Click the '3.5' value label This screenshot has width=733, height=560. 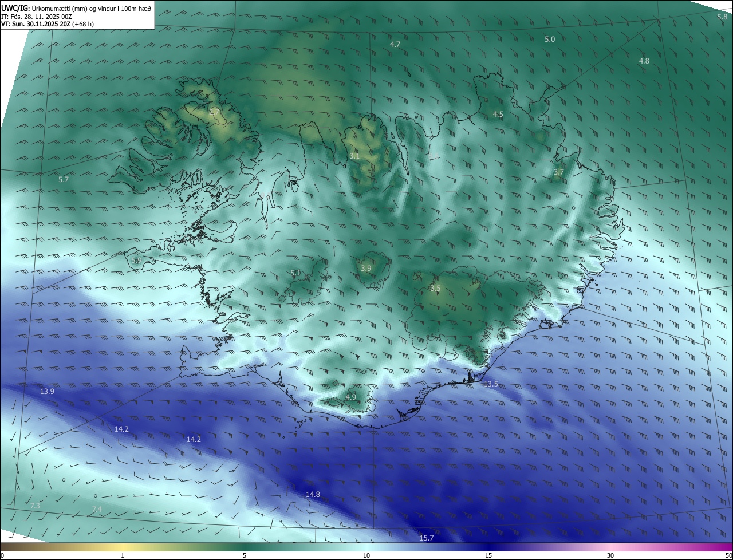[x=435, y=289]
